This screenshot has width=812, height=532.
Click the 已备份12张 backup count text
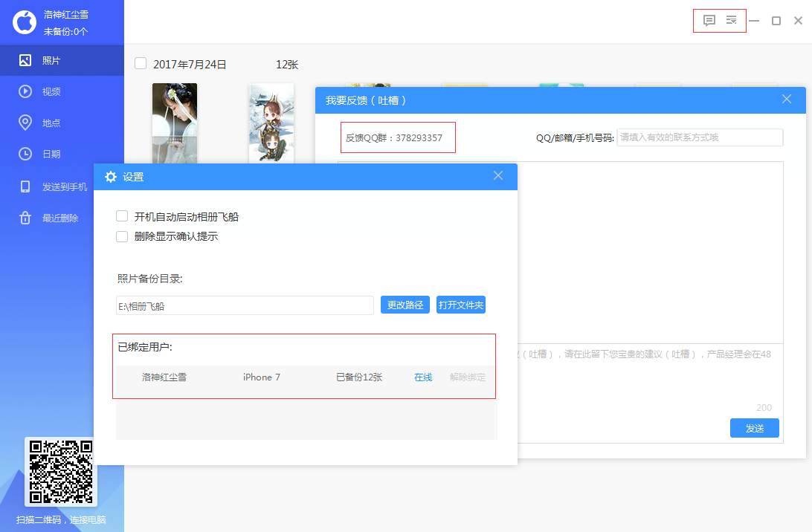click(359, 377)
